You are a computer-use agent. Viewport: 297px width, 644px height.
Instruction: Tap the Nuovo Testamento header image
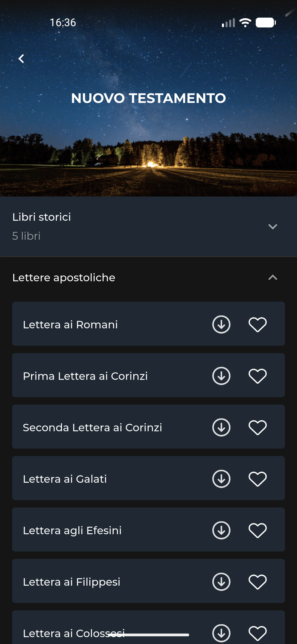[148, 143]
